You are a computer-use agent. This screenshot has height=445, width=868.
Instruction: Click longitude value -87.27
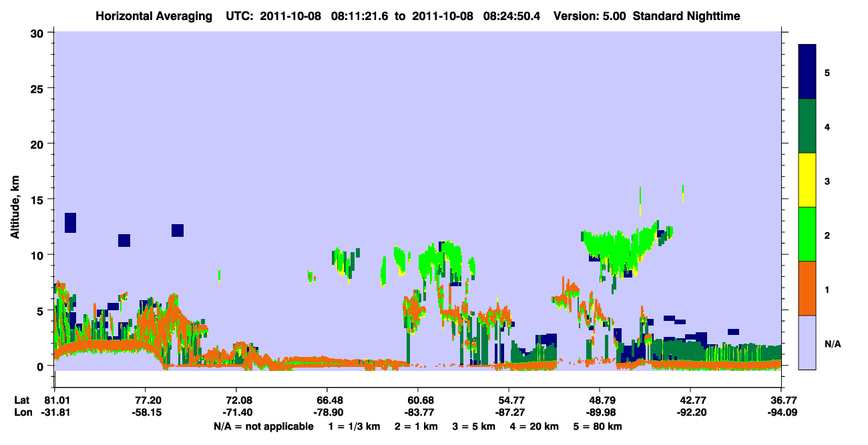click(509, 412)
